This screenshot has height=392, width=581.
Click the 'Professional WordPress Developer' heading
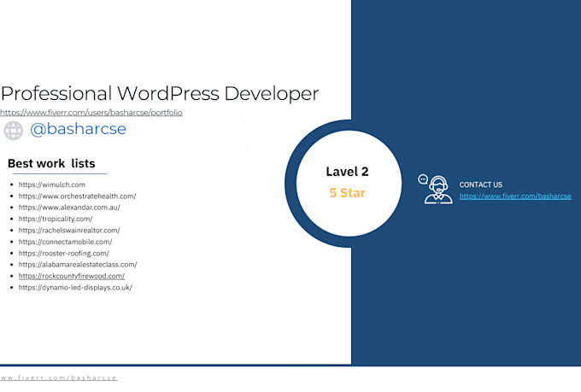click(x=160, y=93)
